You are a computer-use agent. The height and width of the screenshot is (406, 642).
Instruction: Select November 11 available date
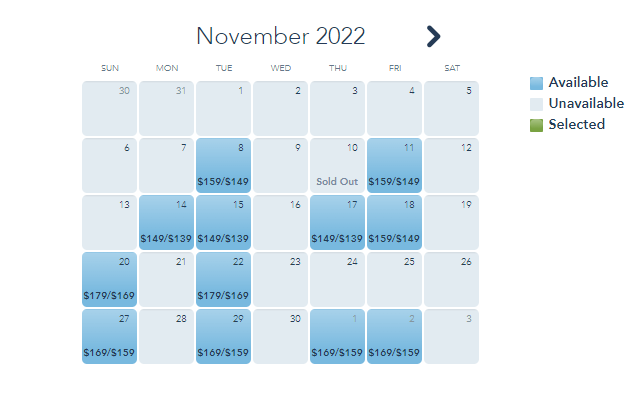click(394, 165)
